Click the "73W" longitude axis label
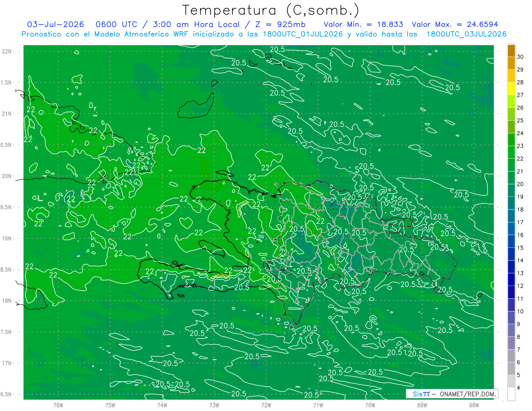 (x=214, y=405)
